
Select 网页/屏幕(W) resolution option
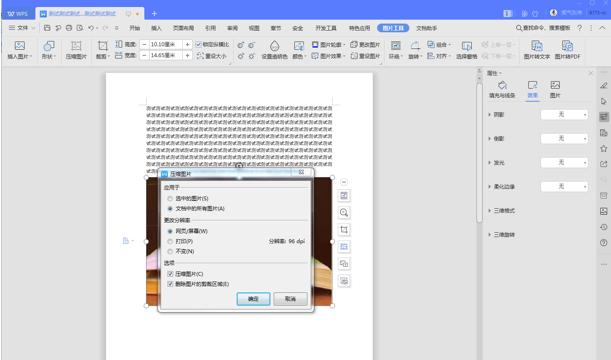170,231
